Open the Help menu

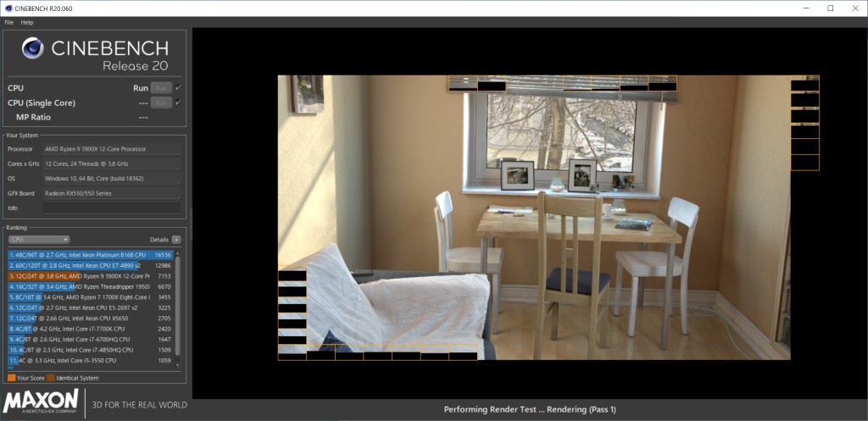click(27, 22)
